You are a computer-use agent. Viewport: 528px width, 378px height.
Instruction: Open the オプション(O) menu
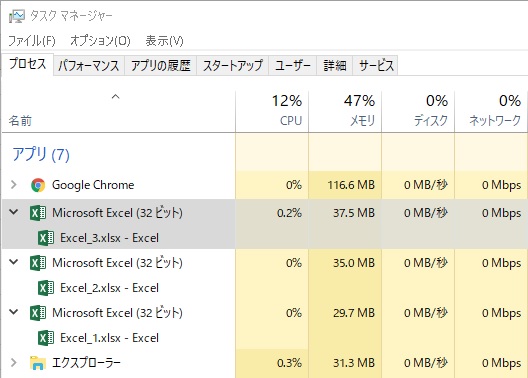pos(100,41)
